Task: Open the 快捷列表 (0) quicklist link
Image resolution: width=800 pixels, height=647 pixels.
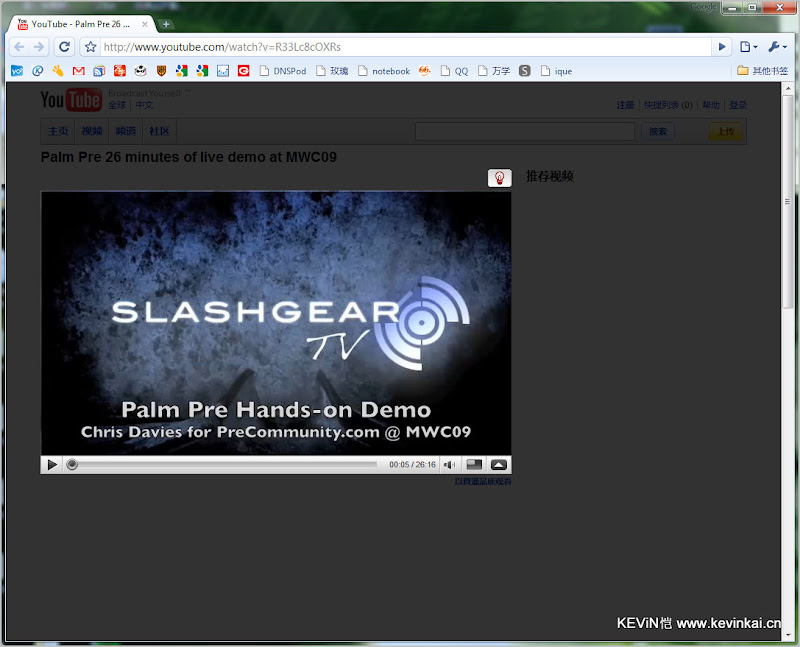Action: point(668,105)
